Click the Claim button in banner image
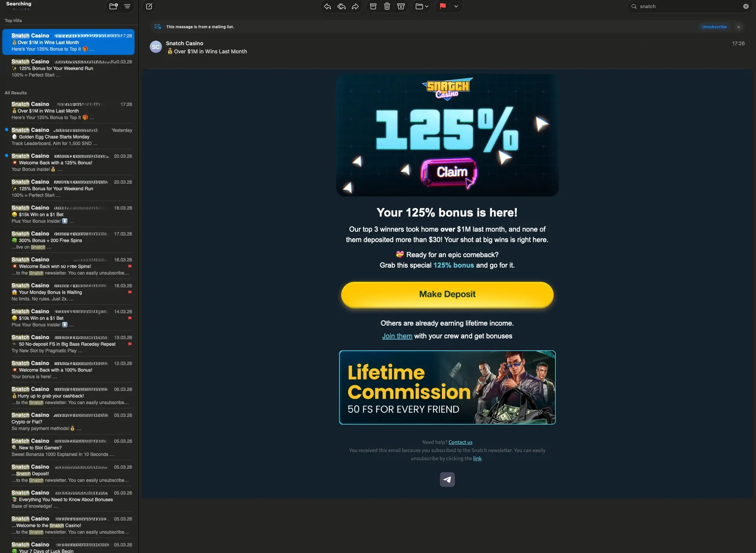The image size is (756, 553). click(450, 172)
